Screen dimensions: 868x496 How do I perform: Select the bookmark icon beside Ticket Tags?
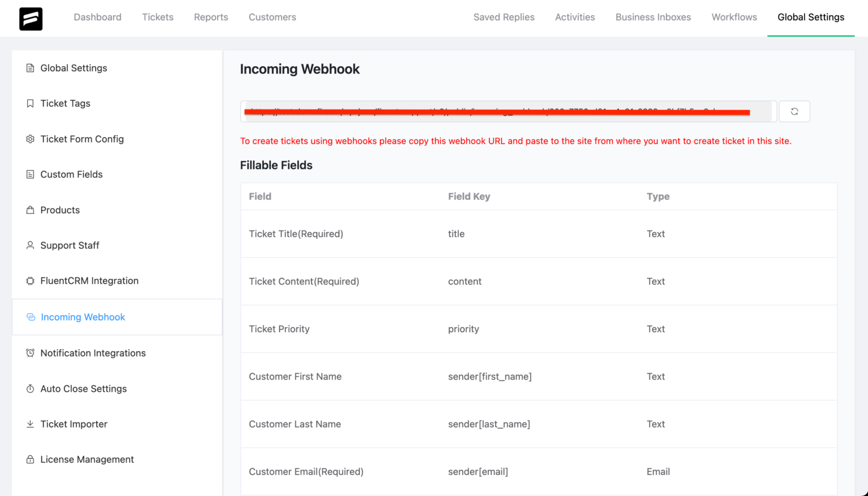(30, 103)
